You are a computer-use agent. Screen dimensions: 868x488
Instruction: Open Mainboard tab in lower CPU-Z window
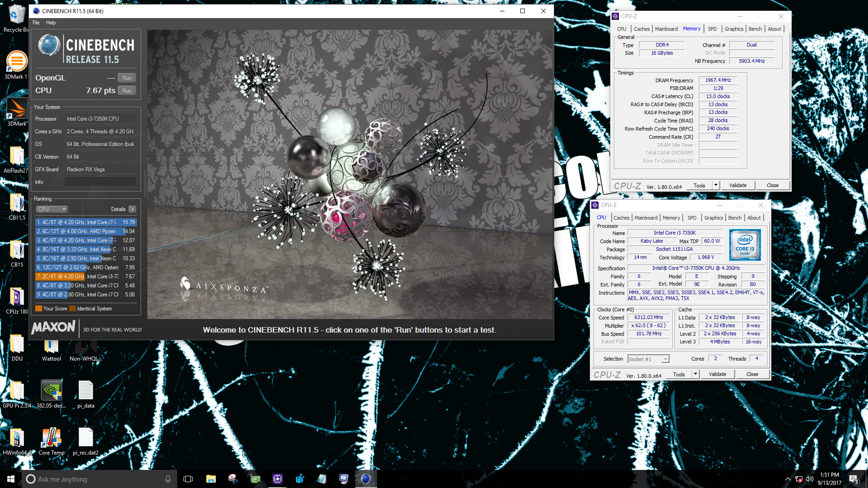point(646,218)
